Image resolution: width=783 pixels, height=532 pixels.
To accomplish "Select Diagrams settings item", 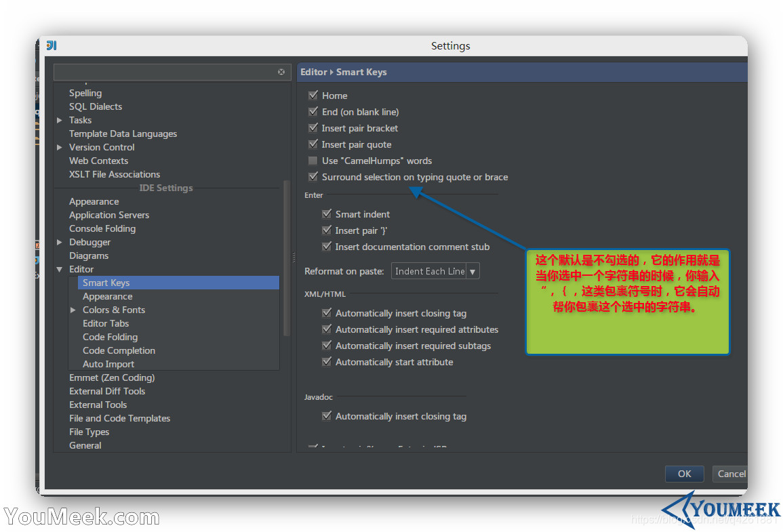I will tap(88, 255).
